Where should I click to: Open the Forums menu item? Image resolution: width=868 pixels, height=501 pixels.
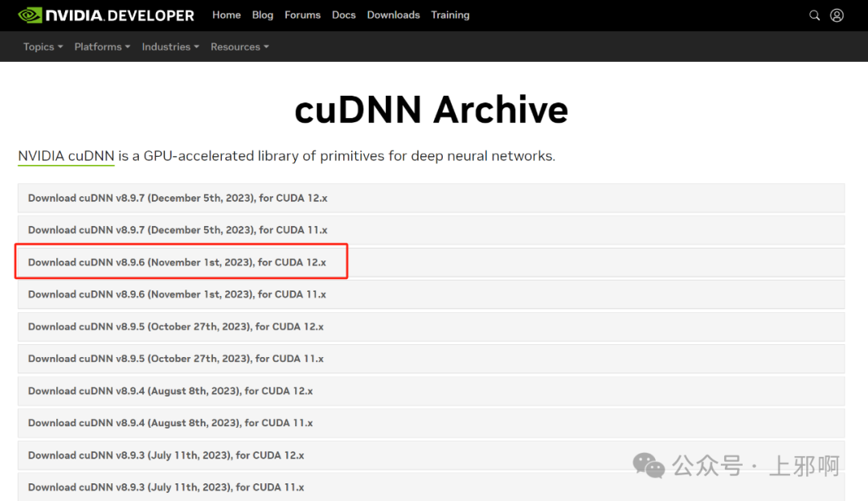tap(302, 15)
